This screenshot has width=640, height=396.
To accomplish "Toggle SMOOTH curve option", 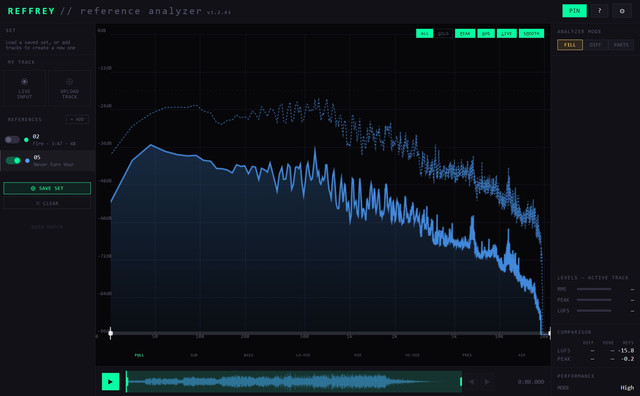I will [531, 33].
